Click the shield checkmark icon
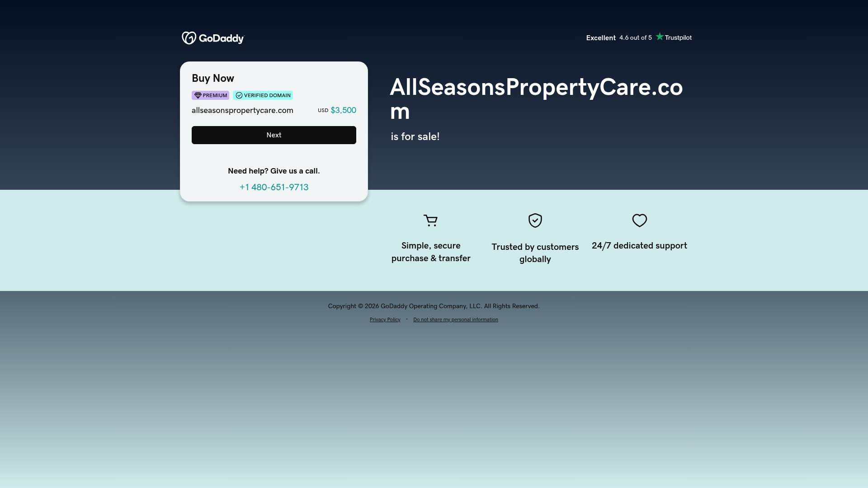 click(x=535, y=221)
